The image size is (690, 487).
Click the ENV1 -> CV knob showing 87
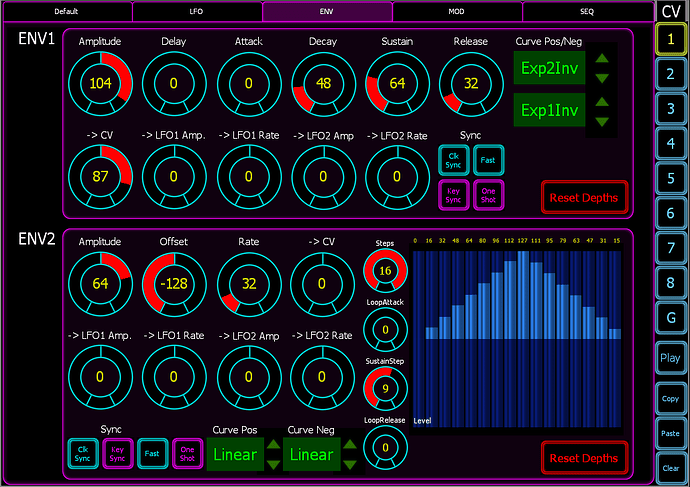tap(100, 177)
